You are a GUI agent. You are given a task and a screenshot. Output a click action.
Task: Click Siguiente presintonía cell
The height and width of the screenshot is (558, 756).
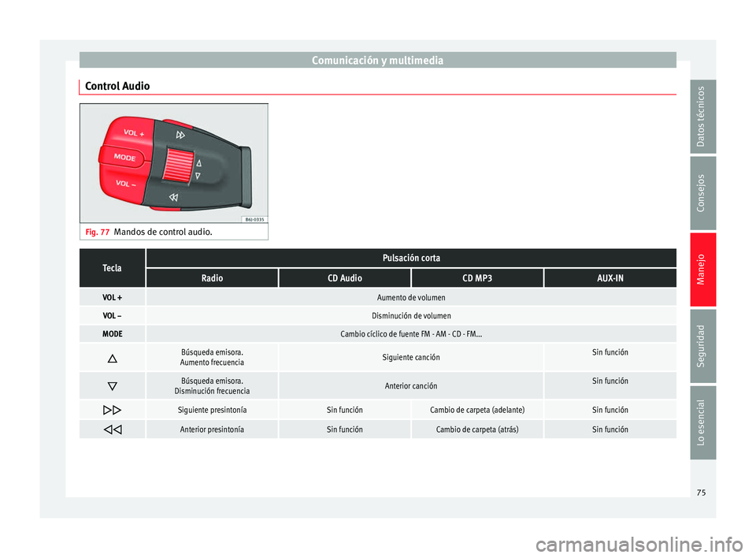[x=212, y=410]
